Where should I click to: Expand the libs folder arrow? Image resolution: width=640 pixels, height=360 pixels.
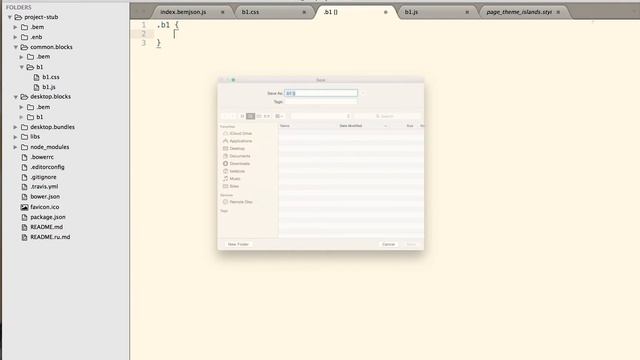pyautogui.click(x=16, y=137)
